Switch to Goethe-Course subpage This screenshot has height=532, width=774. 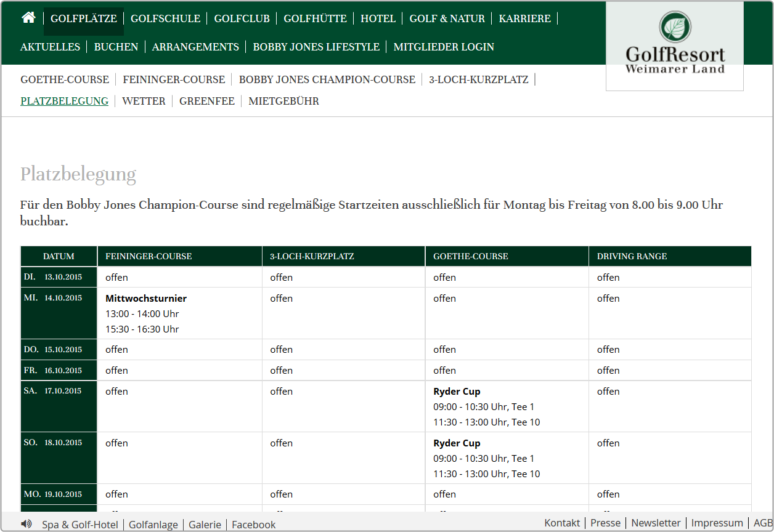pyautogui.click(x=65, y=79)
